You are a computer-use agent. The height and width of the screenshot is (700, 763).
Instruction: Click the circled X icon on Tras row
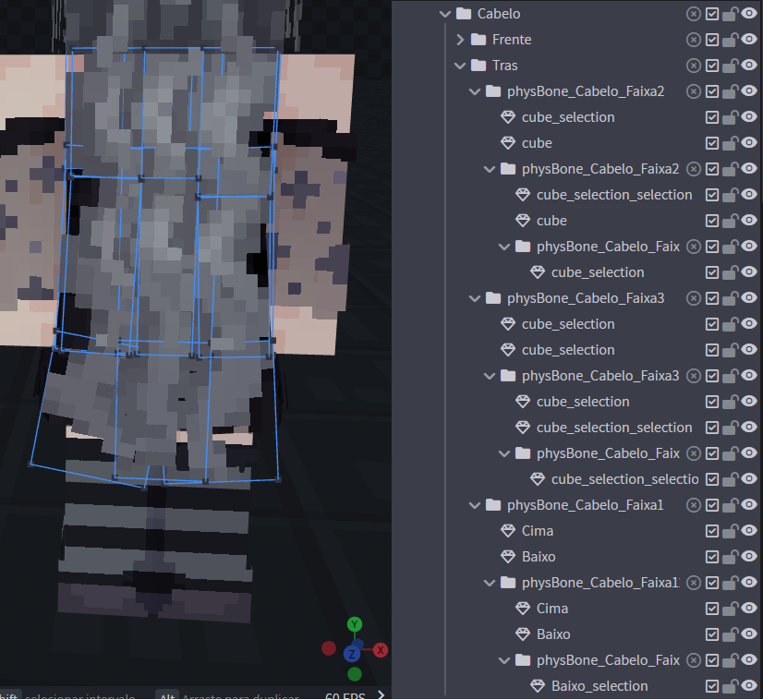pos(694,66)
